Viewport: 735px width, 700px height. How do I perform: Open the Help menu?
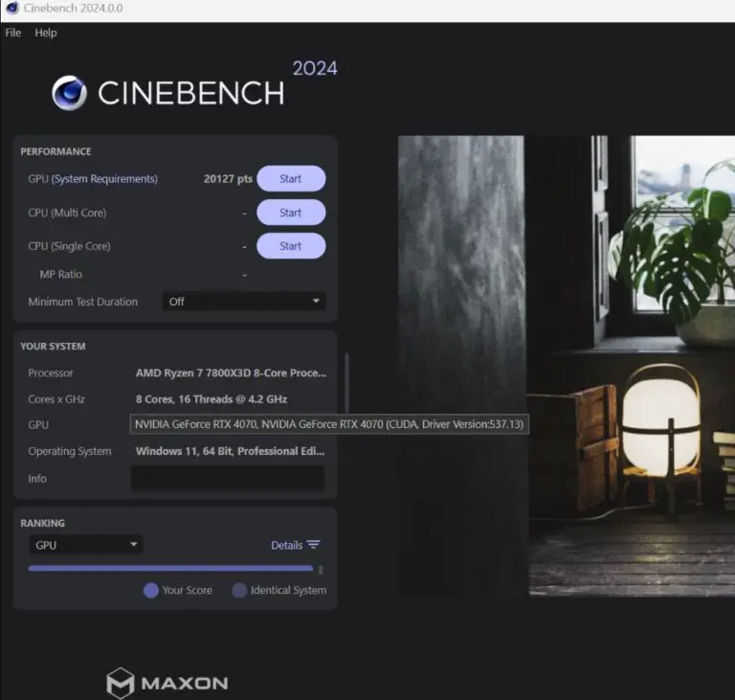[46, 33]
